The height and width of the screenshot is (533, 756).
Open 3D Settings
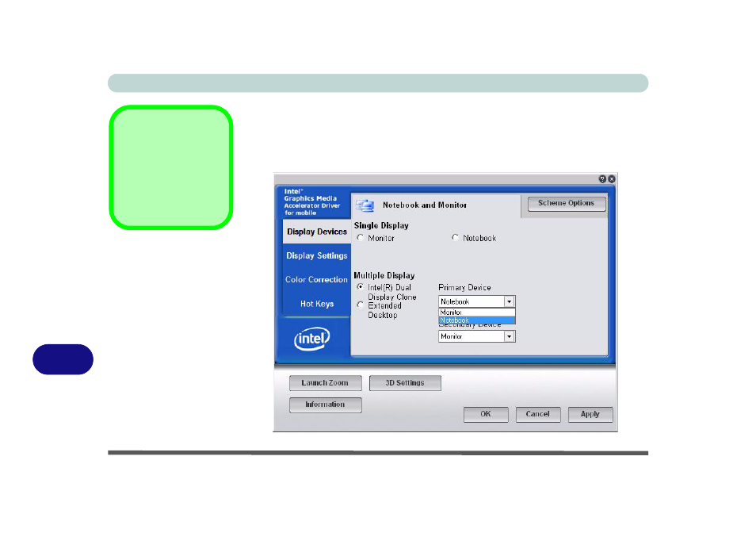(x=405, y=383)
